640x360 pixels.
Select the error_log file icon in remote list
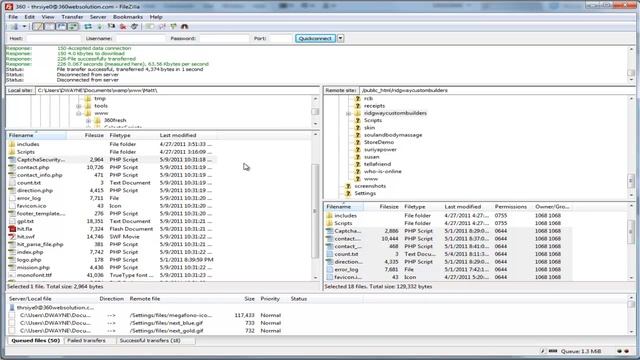pyautogui.click(x=329, y=269)
